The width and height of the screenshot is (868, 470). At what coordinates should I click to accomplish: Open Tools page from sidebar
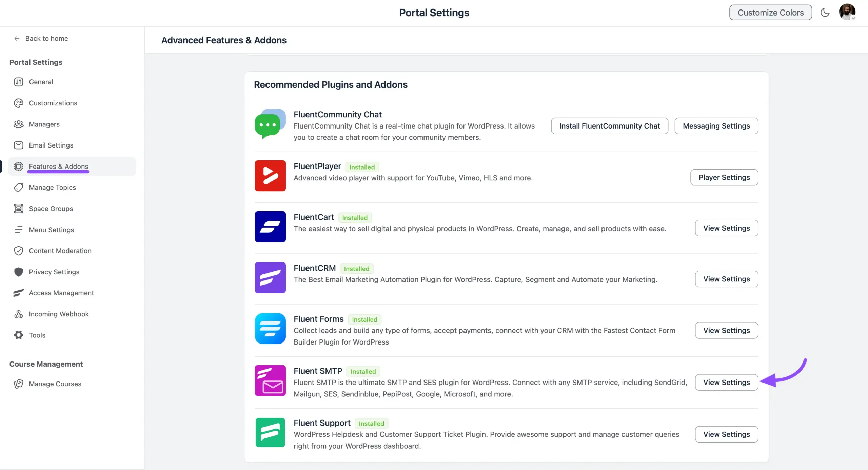point(72,335)
